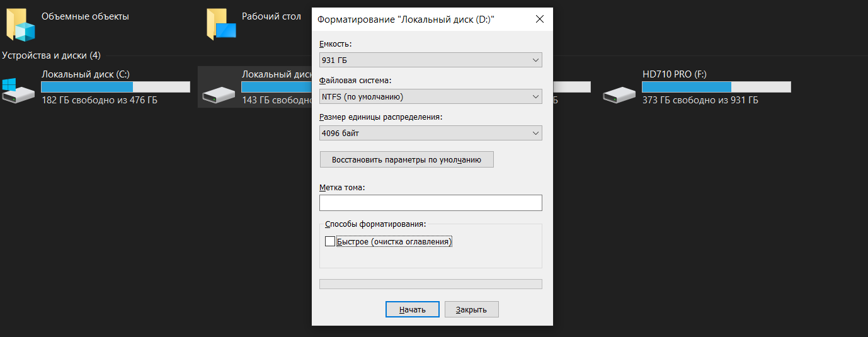Click the Начать button

pyautogui.click(x=413, y=309)
